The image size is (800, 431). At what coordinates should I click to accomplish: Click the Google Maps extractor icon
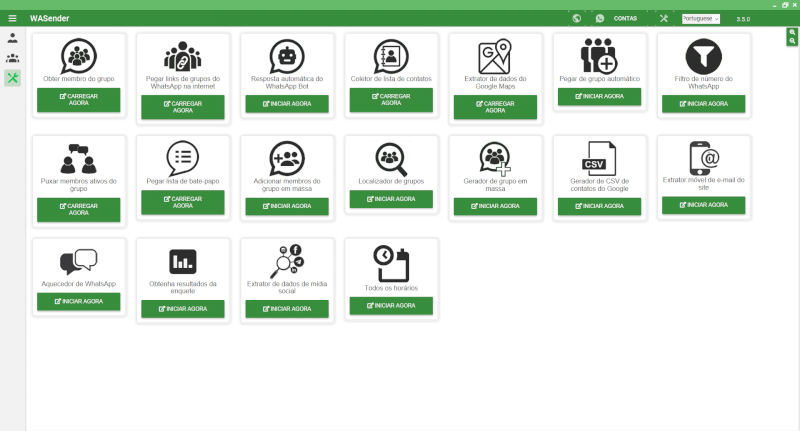pos(495,56)
